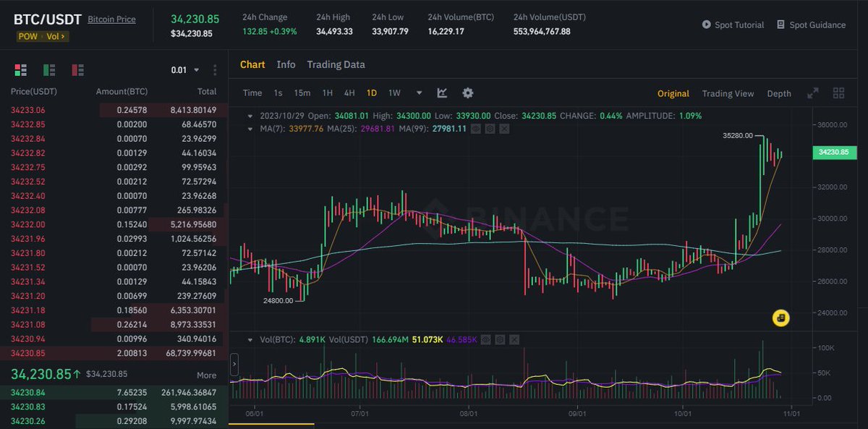The image size is (868, 429).
Task: Click the Price(USDT) column header
Action: 33,92
